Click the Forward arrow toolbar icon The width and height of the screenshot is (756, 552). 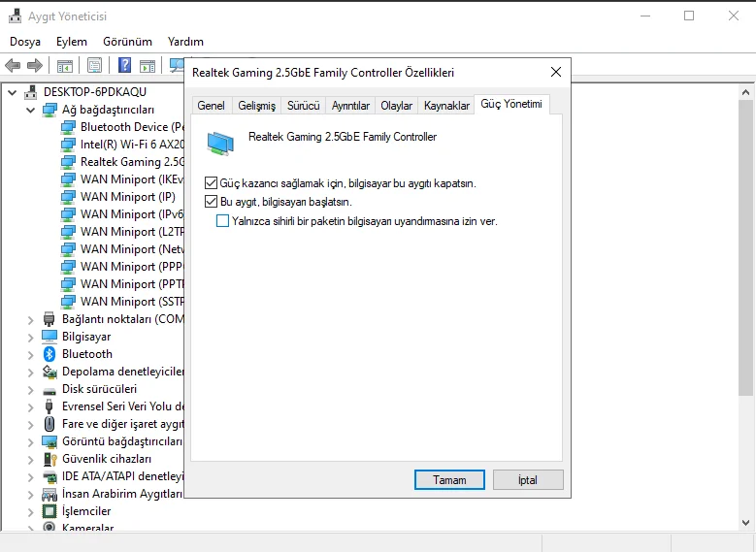tap(35, 65)
